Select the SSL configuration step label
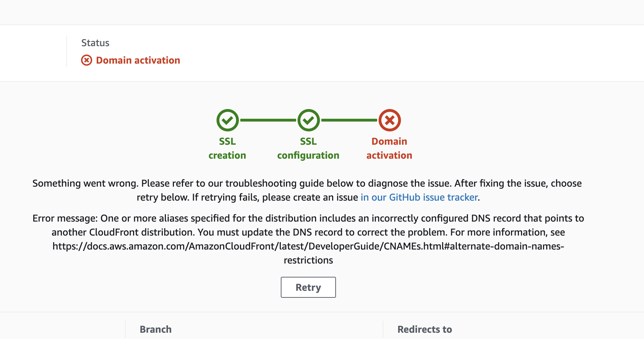The width and height of the screenshot is (644, 339). click(x=308, y=148)
